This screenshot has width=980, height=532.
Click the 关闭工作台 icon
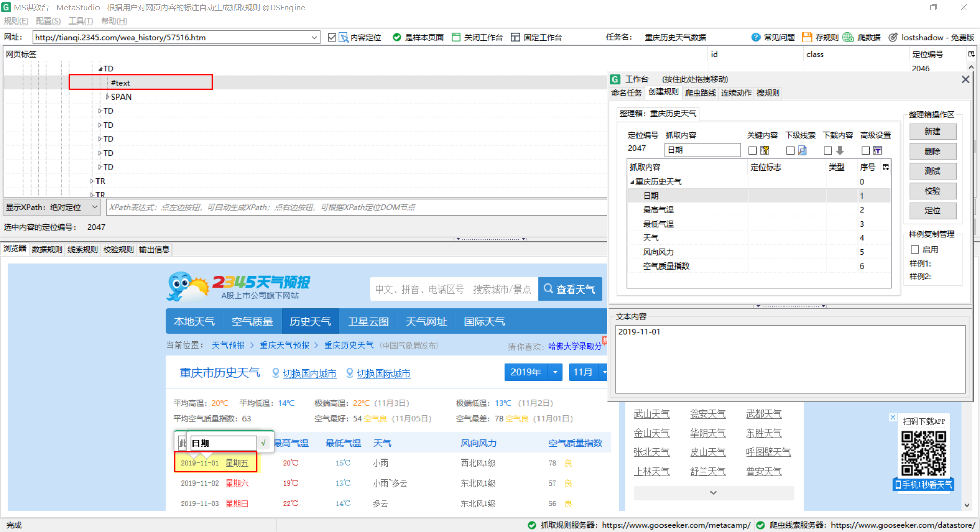tap(456, 37)
